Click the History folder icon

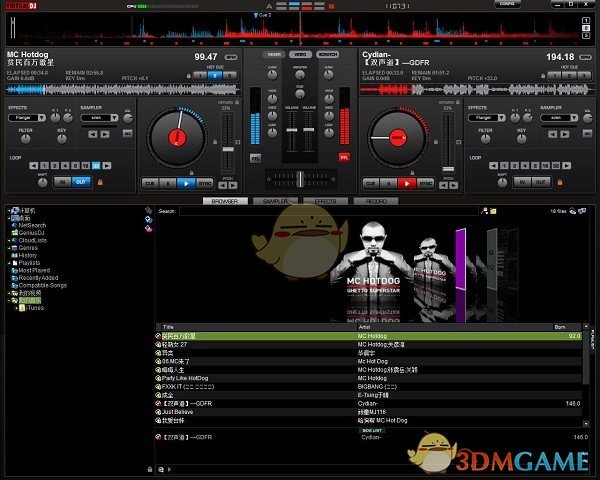[x=15, y=255]
